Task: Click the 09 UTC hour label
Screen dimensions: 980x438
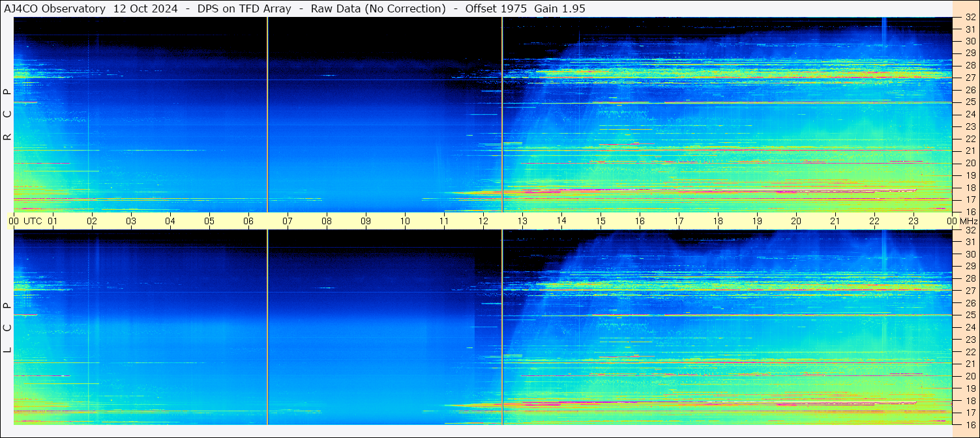Action: point(366,221)
